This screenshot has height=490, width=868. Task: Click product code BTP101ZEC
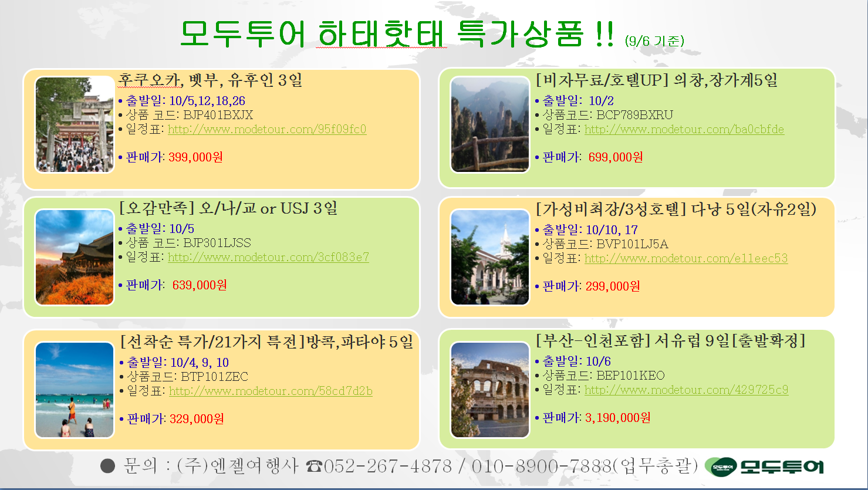point(214,377)
